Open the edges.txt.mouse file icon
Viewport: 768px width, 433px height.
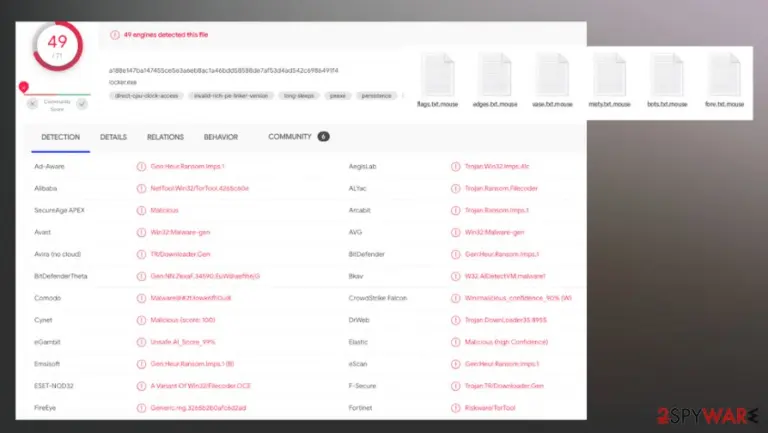(495, 75)
